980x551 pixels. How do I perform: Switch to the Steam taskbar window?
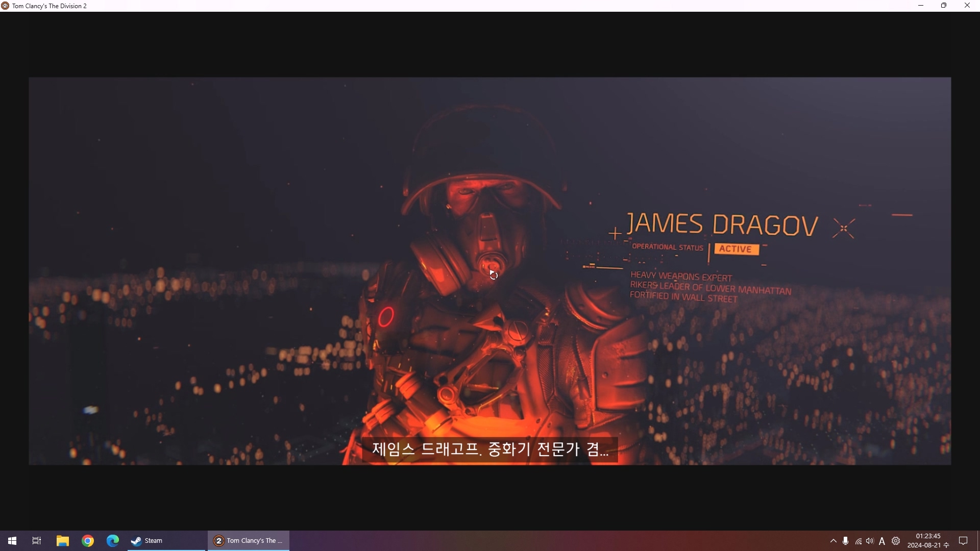(166, 541)
